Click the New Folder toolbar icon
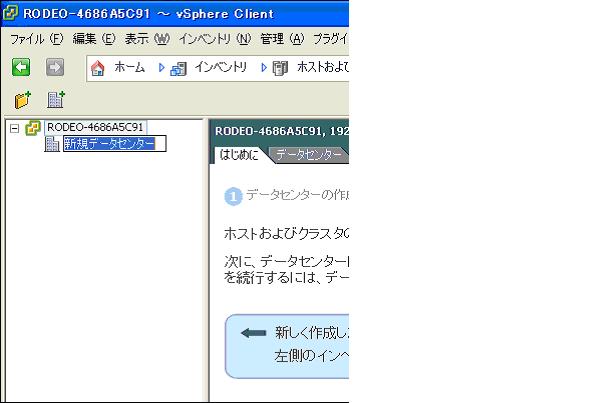This screenshot has width=612, height=403. click(23, 100)
